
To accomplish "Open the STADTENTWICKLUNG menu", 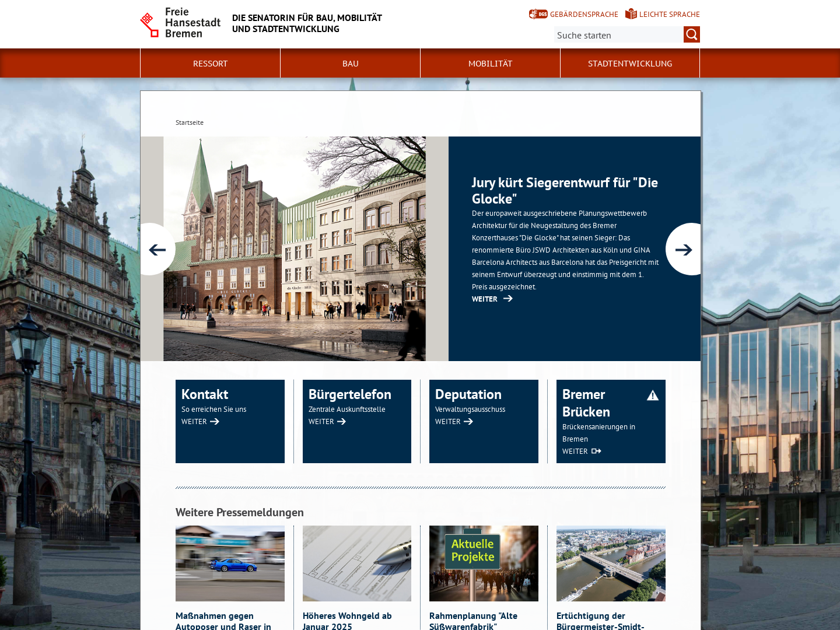I will 630,63.
